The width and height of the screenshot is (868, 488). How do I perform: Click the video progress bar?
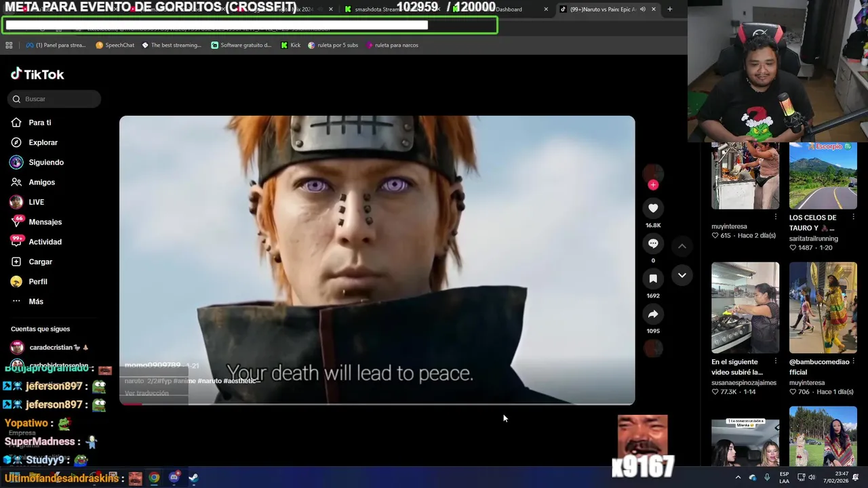(377, 404)
